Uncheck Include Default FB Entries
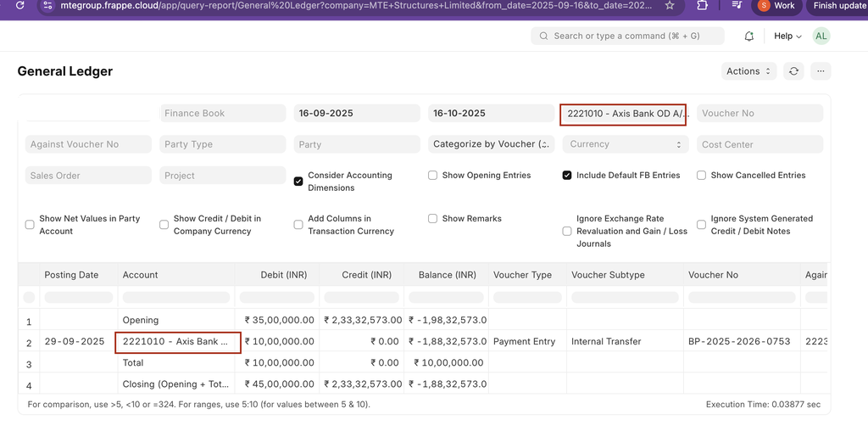The height and width of the screenshot is (437, 868). point(567,176)
